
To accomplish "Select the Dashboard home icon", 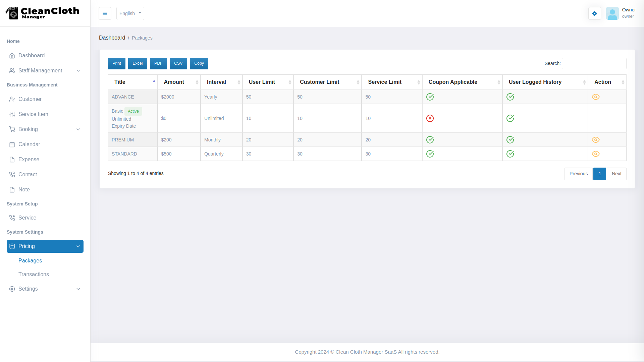I will tap(12, 56).
